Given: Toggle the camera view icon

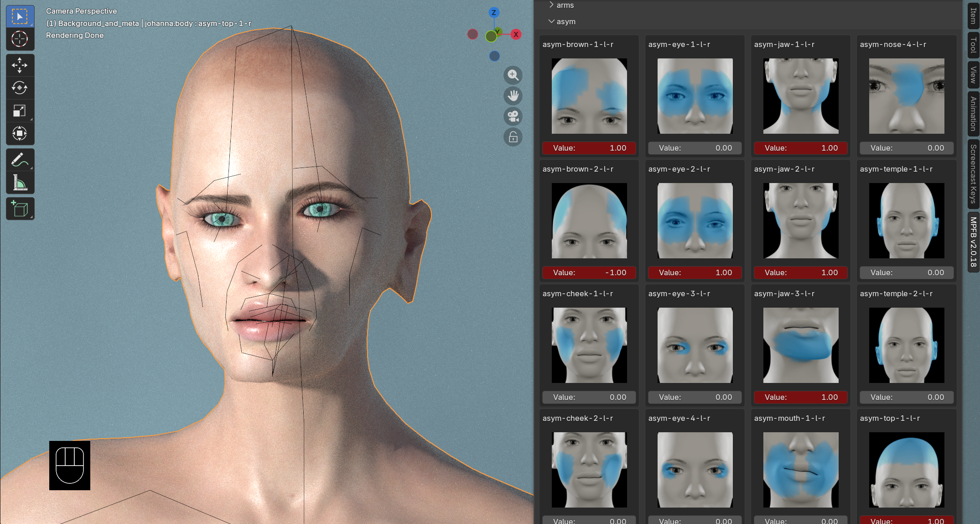Looking at the screenshot, I should click(513, 116).
